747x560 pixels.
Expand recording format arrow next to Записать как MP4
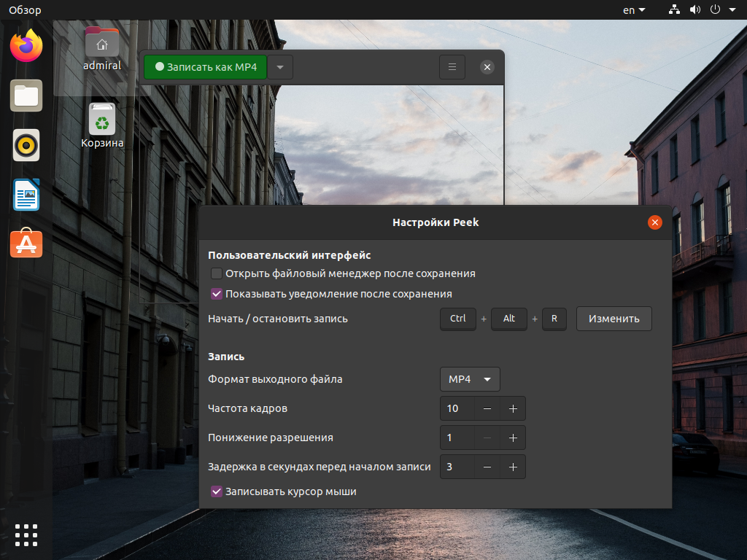tap(280, 67)
